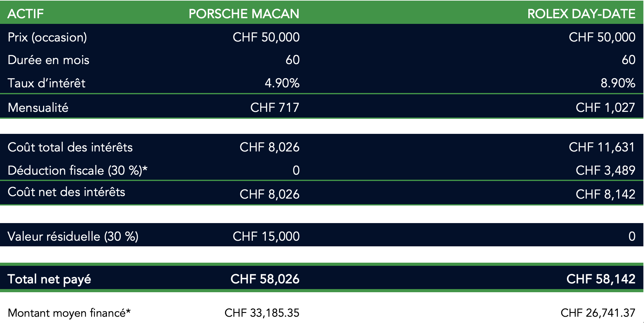Select the PORSCHE MACAN column header

244,14
